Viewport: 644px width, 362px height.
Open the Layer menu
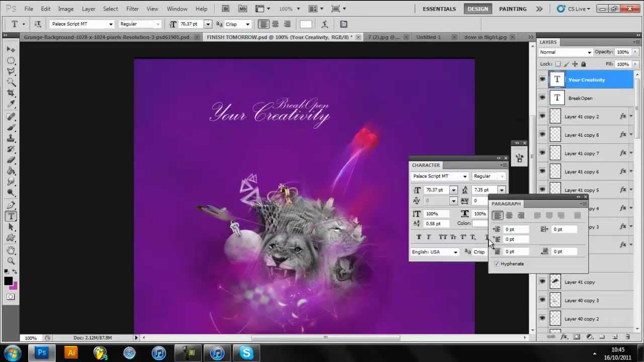(89, 9)
